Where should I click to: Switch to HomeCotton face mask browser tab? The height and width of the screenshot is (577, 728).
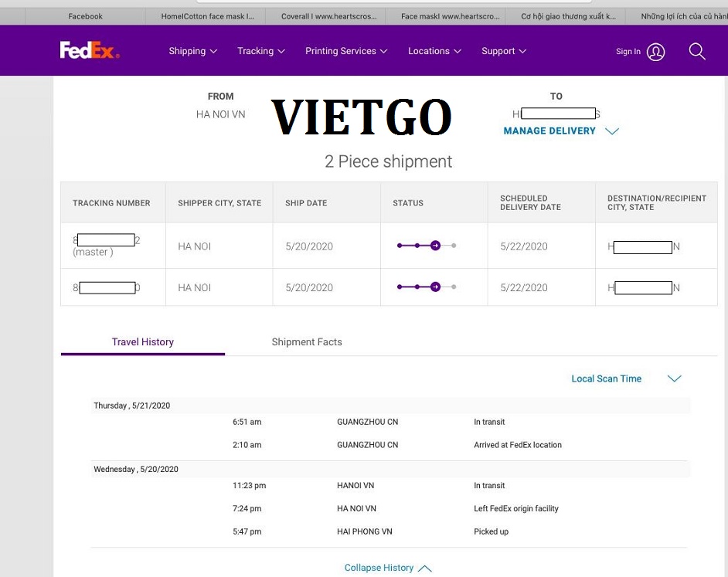point(208,16)
